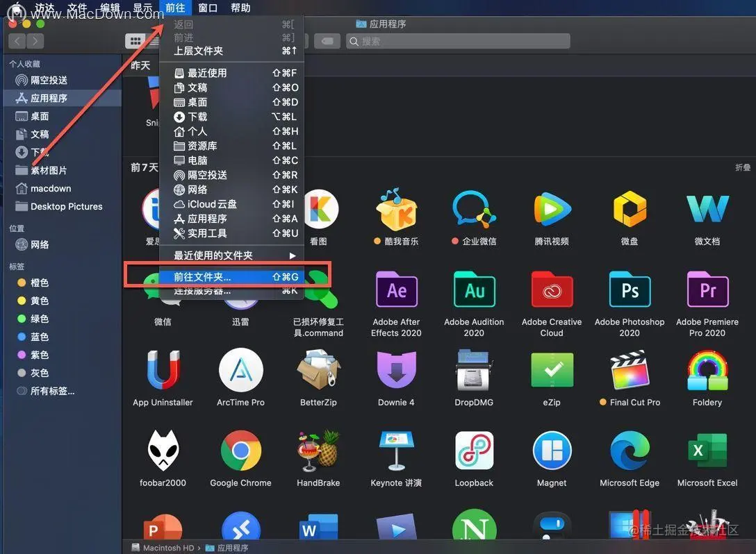Click the edit tags toolbar button
Viewport: 756px width, 554px height.
coord(327,42)
